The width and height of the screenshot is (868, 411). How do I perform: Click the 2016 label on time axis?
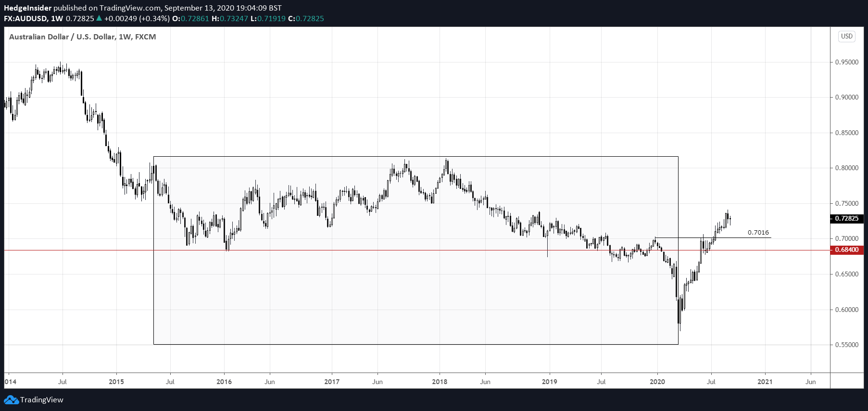click(224, 382)
